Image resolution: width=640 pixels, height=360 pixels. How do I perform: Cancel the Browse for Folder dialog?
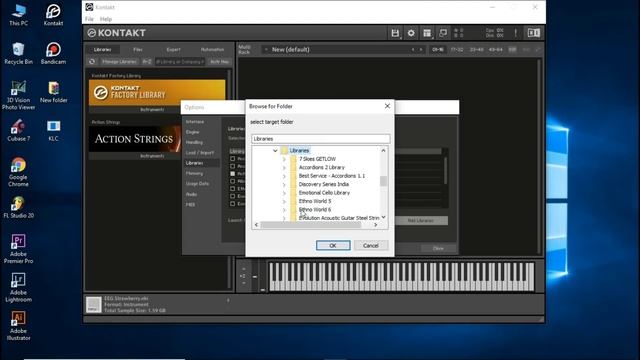coord(371,245)
